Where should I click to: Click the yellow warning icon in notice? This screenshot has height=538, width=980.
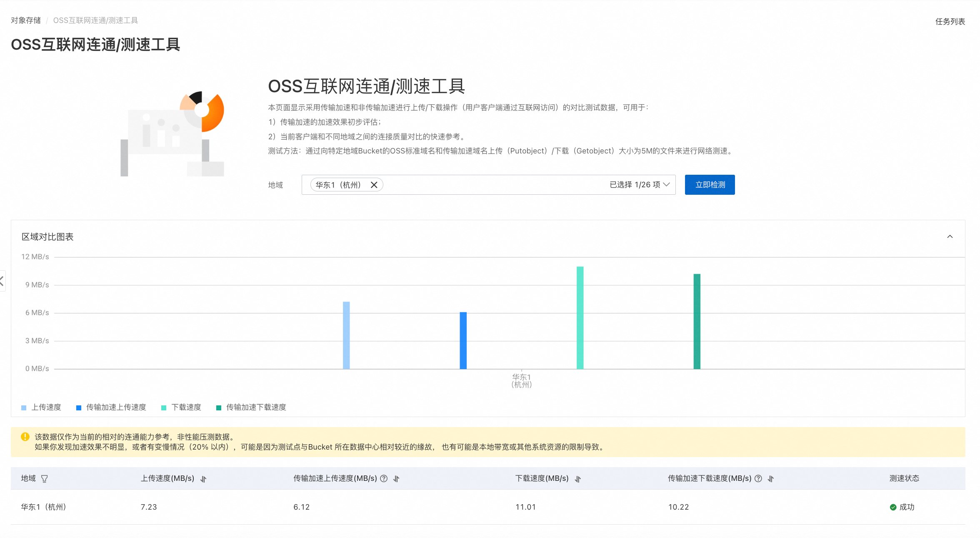[25, 437]
